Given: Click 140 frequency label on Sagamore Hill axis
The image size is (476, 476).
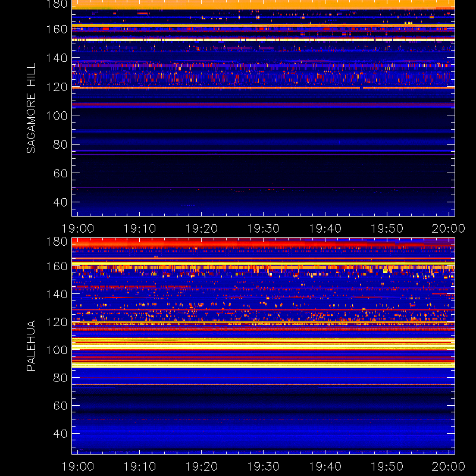Looking at the screenshot, I should point(57,58).
